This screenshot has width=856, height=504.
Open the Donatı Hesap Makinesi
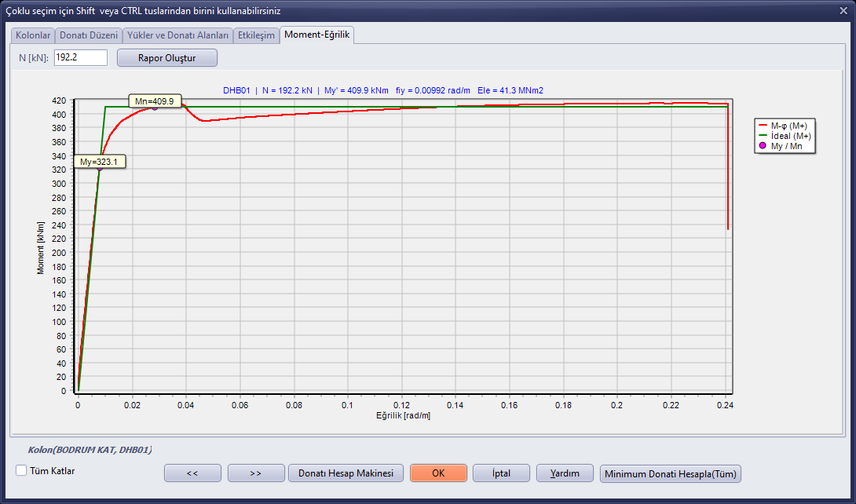346,473
